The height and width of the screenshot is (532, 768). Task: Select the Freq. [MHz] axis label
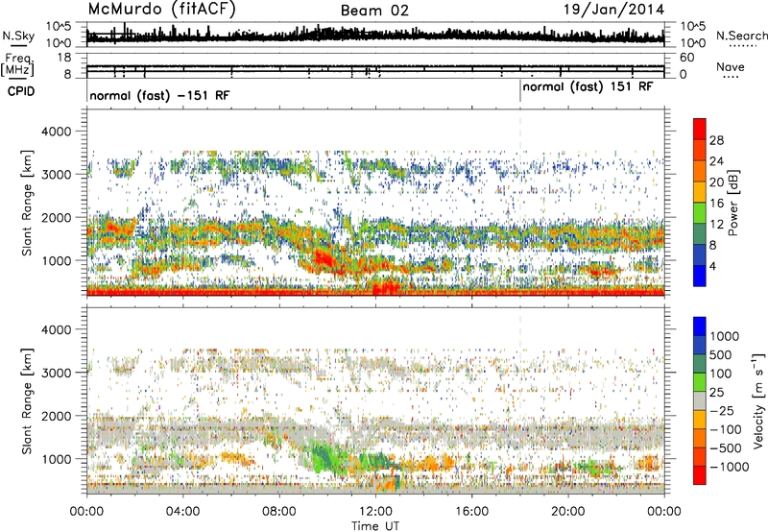17,64
